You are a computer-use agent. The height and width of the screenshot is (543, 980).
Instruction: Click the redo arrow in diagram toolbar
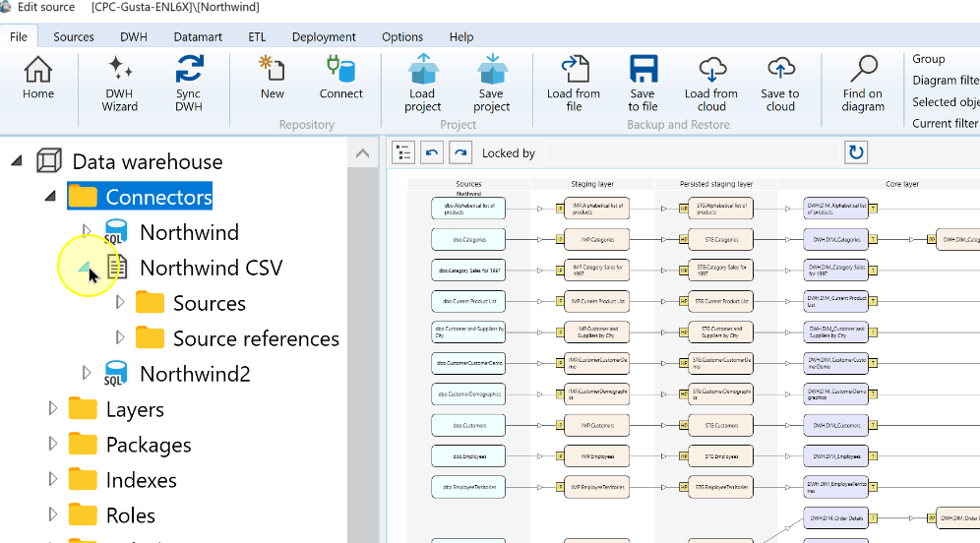[x=460, y=152]
